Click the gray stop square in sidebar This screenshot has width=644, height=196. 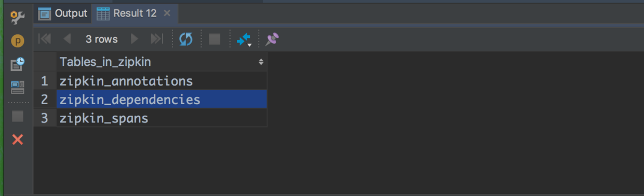tap(18, 116)
